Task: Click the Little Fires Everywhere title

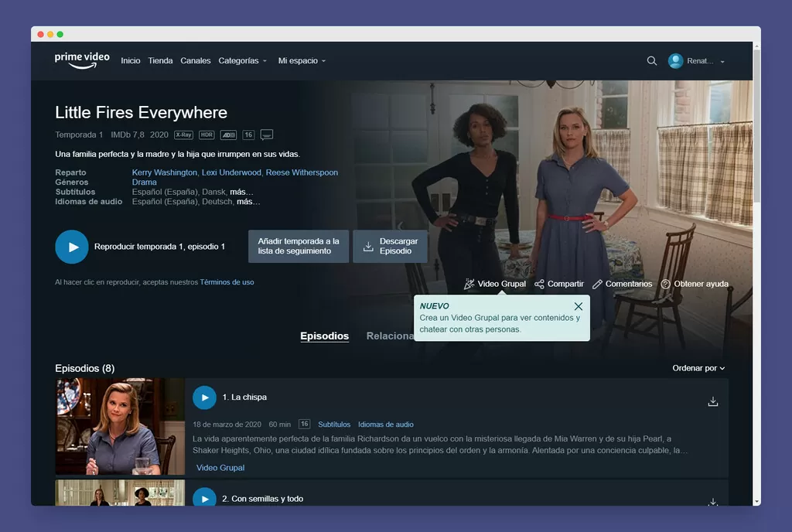Action: coord(141,113)
